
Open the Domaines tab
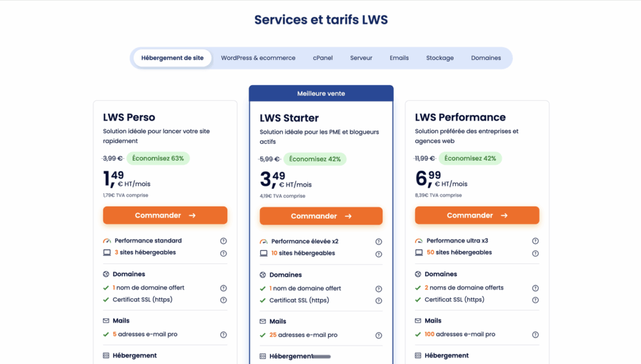pos(486,58)
